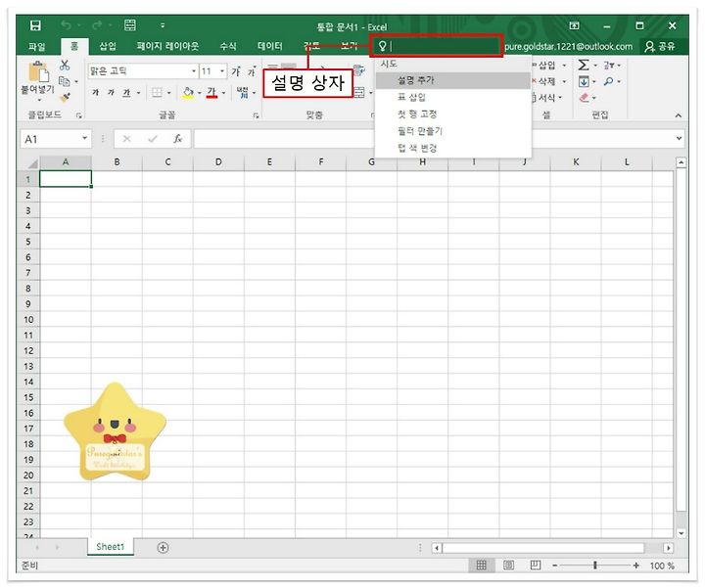Switch to the 페이지 레이아웃 tab

[x=167, y=46]
